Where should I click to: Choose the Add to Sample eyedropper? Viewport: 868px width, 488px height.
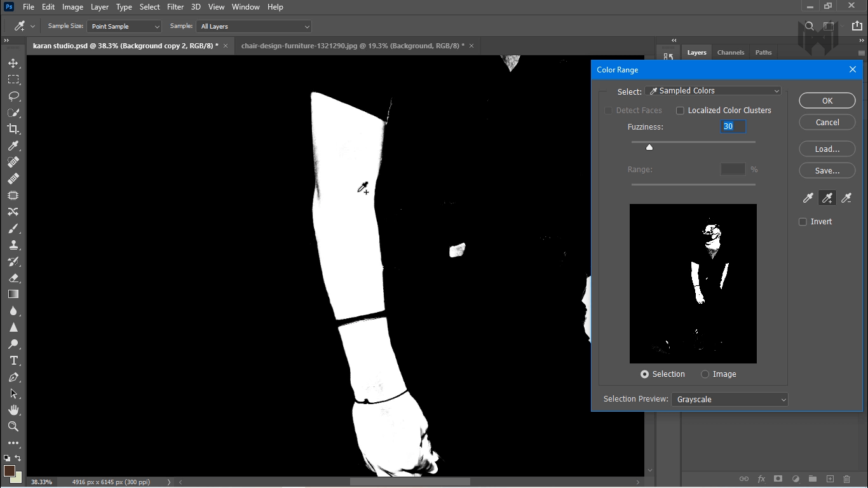[x=827, y=198]
